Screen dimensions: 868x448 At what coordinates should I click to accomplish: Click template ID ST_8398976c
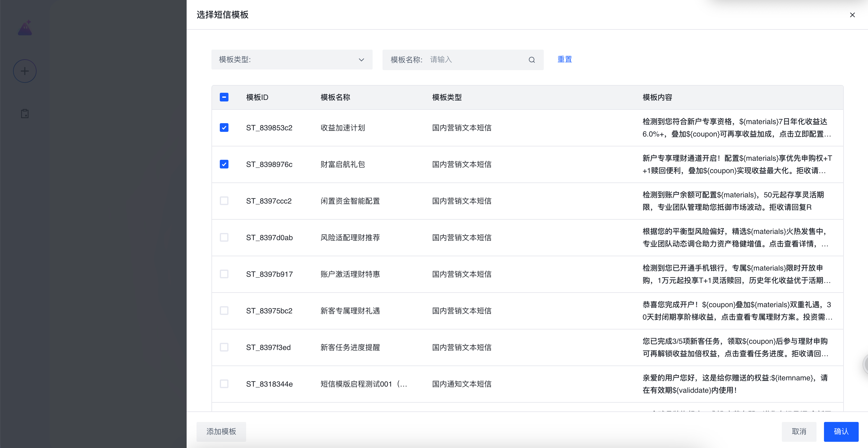pyautogui.click(x=269, y=165)
